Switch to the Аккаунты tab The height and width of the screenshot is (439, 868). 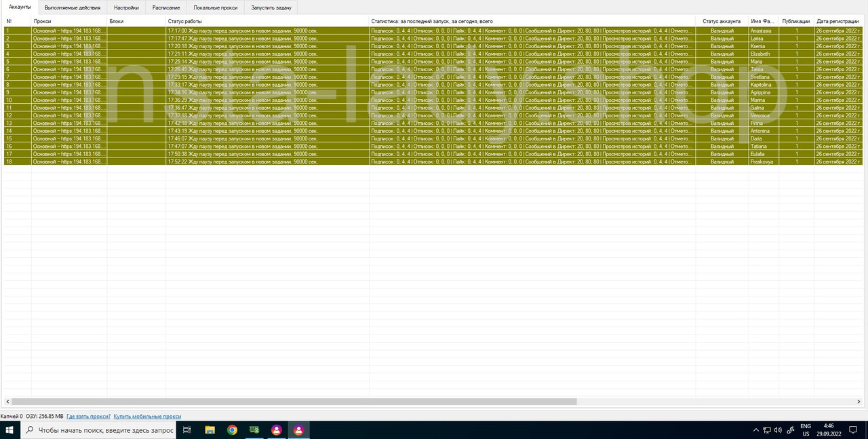(x=20, y=7)
